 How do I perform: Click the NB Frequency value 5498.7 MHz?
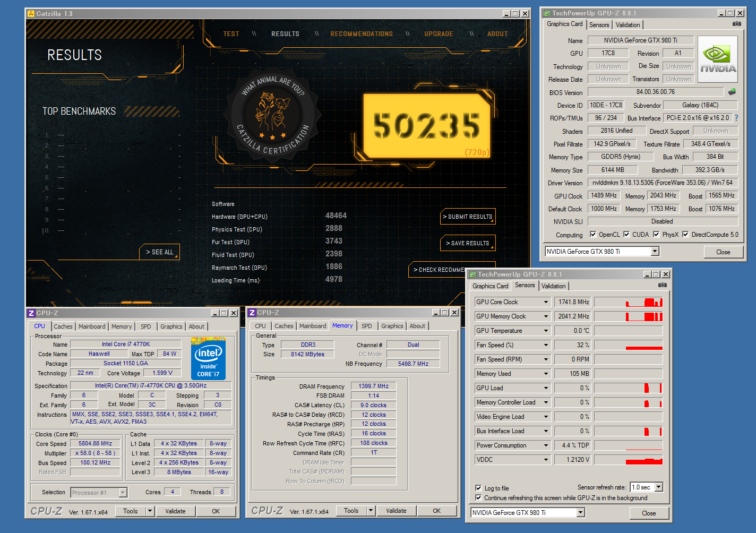coord(414,364)
